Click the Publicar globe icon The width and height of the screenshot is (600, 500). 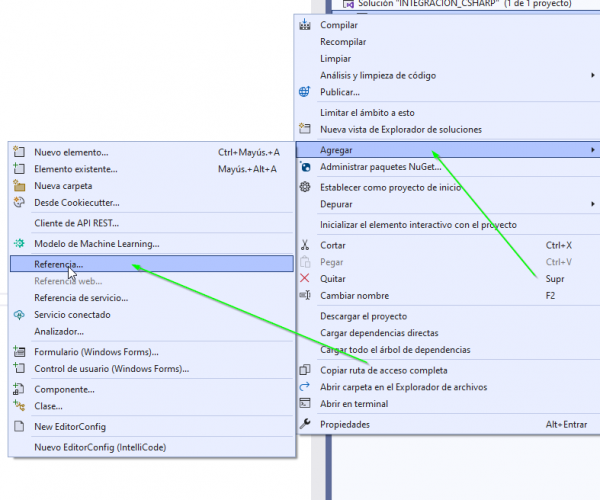(305, 92)
